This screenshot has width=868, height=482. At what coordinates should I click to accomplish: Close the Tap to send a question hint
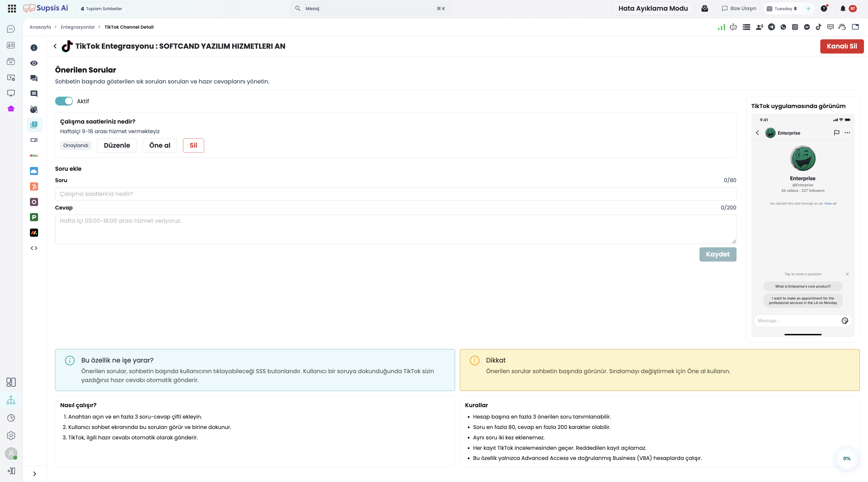click(x=847, y=274)
